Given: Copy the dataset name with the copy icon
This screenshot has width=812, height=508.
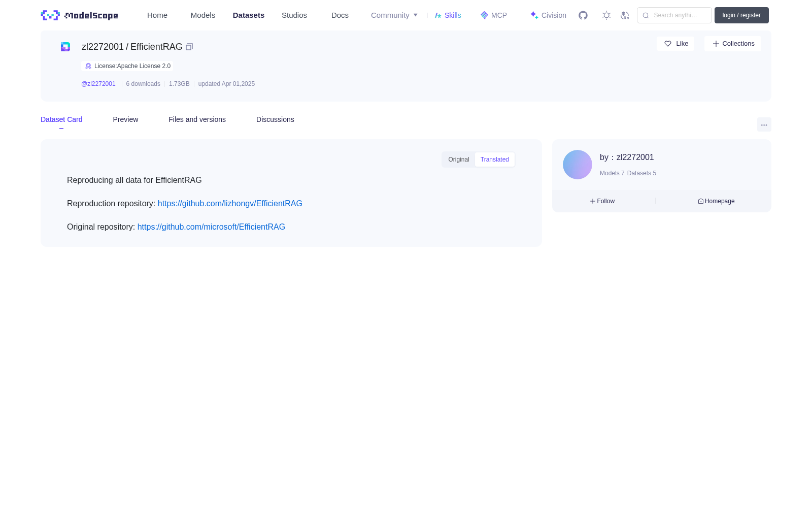Looking at the screenshot, I should pos(189,47).
